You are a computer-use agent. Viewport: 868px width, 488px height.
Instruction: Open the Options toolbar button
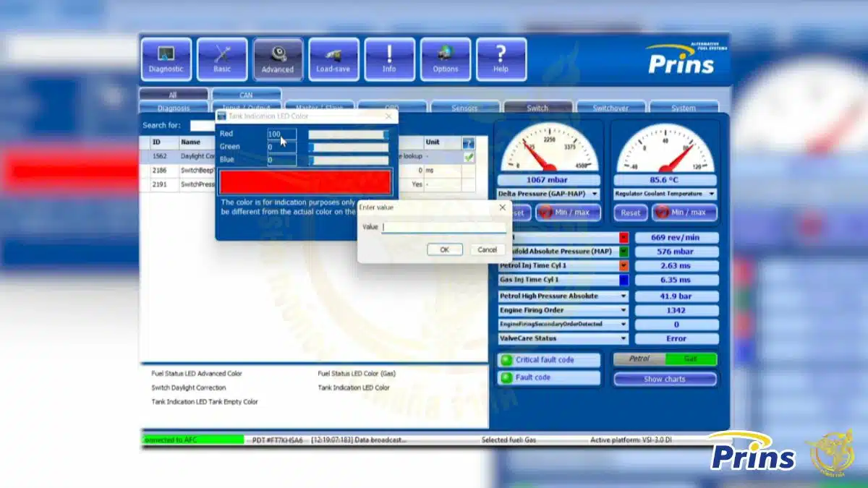click(x=446, y=59)
